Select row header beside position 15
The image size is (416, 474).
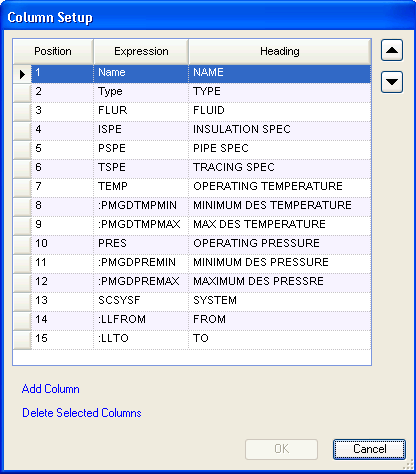pos(22,340)
